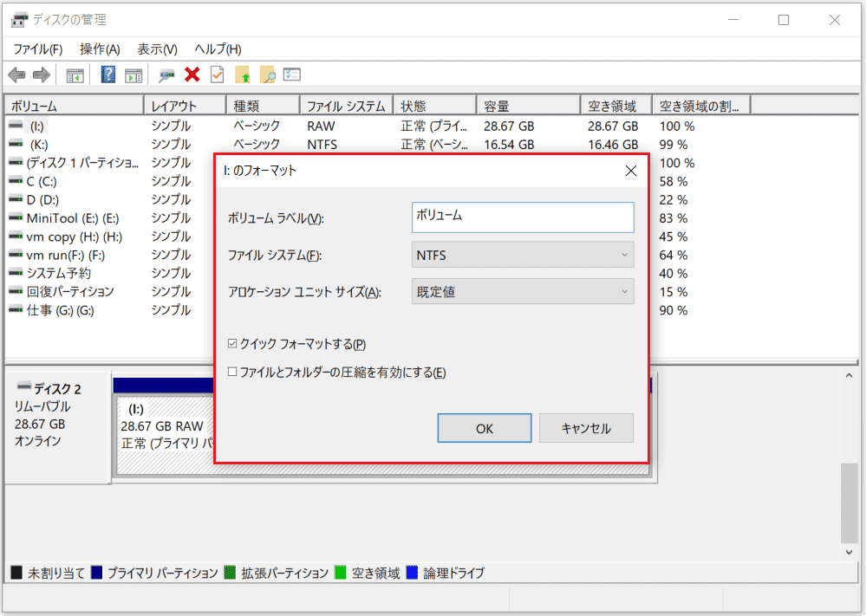Open the 表示(V) menu
Image resolution: width=866 pixels, height=616 pixels.
click(x=156, y=49)
